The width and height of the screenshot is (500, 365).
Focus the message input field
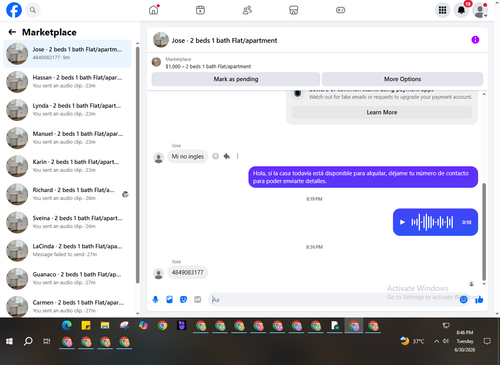(333, 299)
